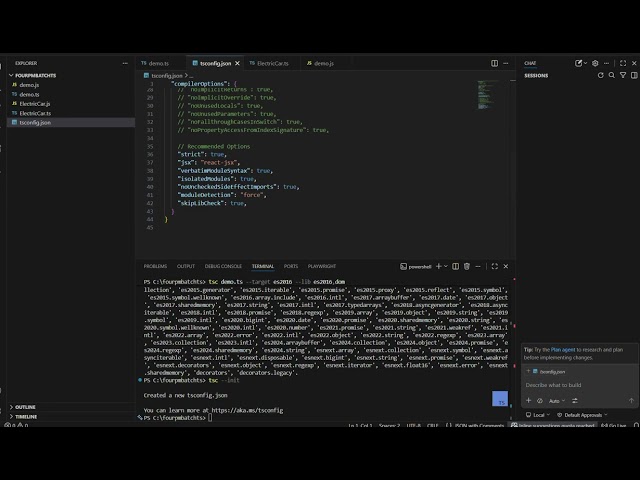This screenshot has width=640, height=480.
Task: Open the Local session target dropdown
Action: tap(538, 415)
